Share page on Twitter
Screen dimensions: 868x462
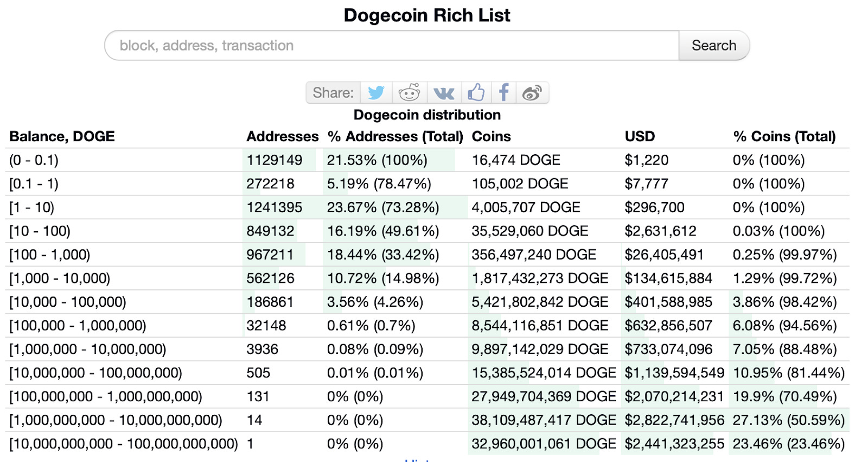coord(376,93)
